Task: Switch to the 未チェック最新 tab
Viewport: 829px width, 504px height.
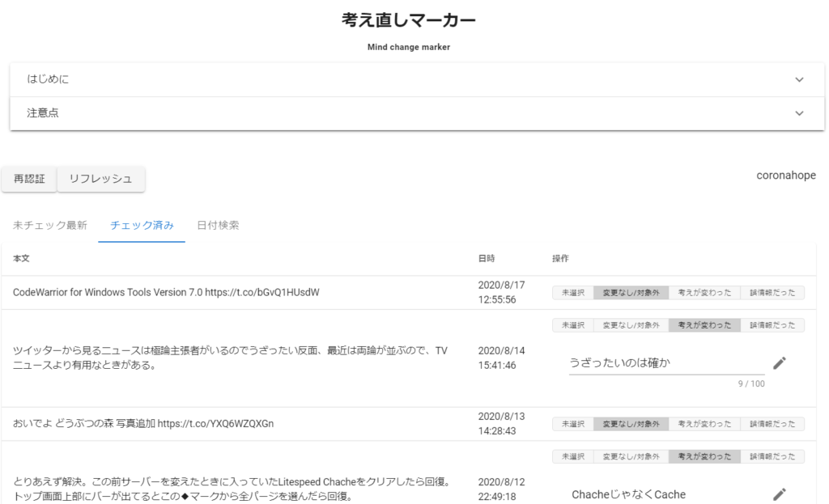Action: [x=50, y=225]
